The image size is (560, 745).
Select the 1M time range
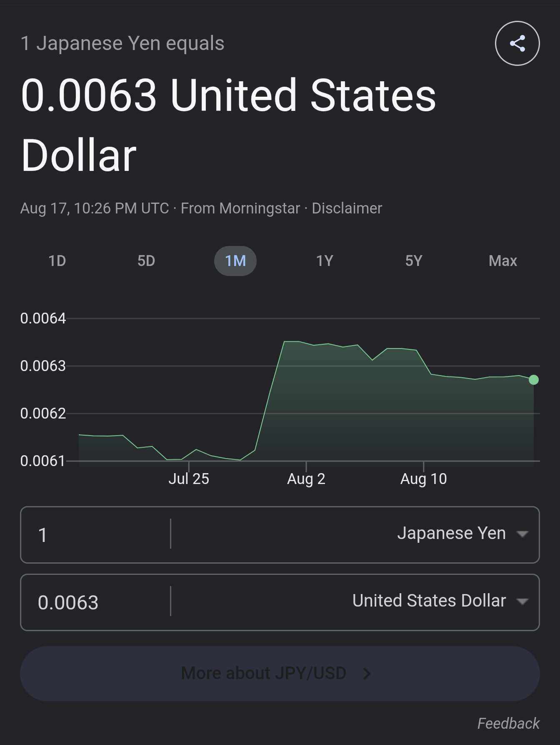coord(235,261)
